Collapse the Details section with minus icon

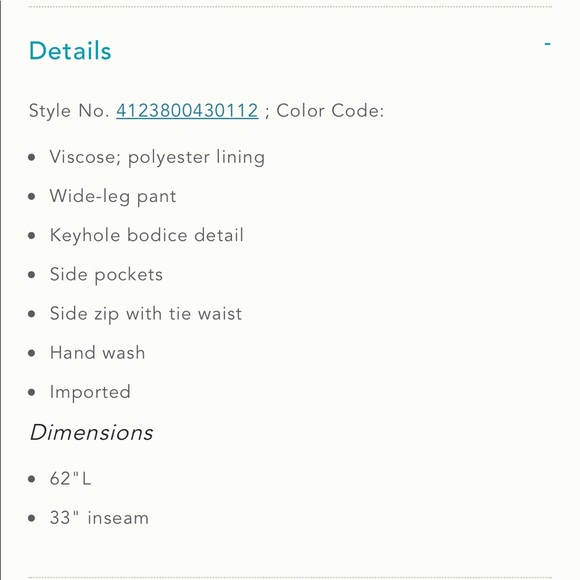pyautogui.click(x=547, y=44)
